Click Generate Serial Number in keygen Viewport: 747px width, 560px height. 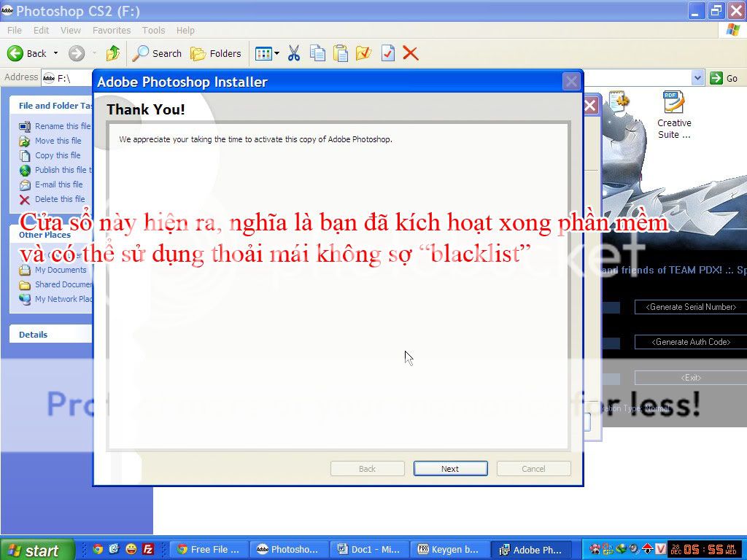[x=691, y=307]
